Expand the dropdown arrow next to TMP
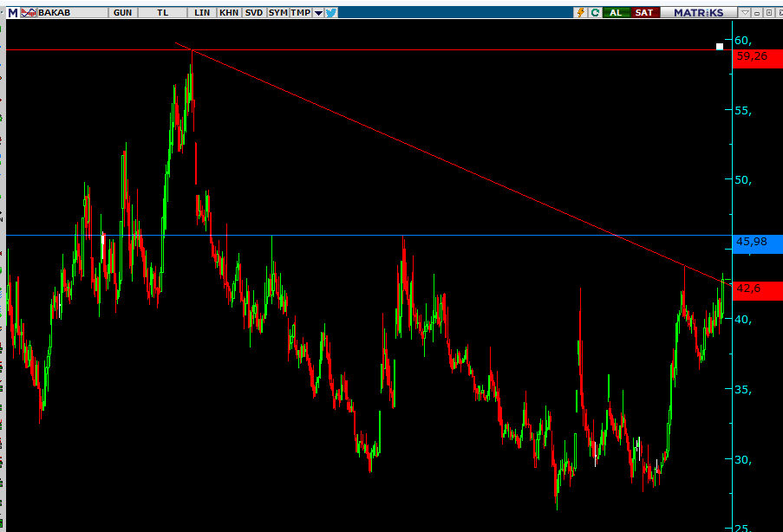Screen dimensions: 783x532 click(x=318, y=13)
